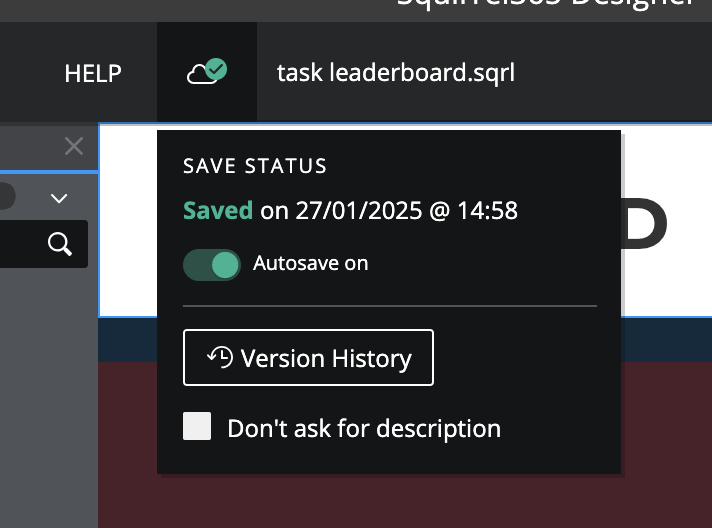
Task: Click the dark red canvas region
Action: 405,499
